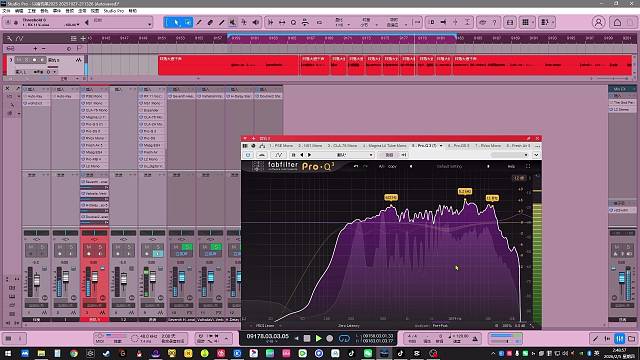Open the track list lines icon
Image resolution: width=640 pixels, height=360 pixels.
coord(73,38)
